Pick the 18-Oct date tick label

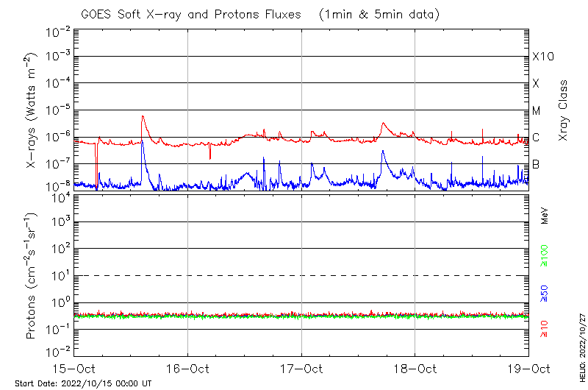[415, 368]
